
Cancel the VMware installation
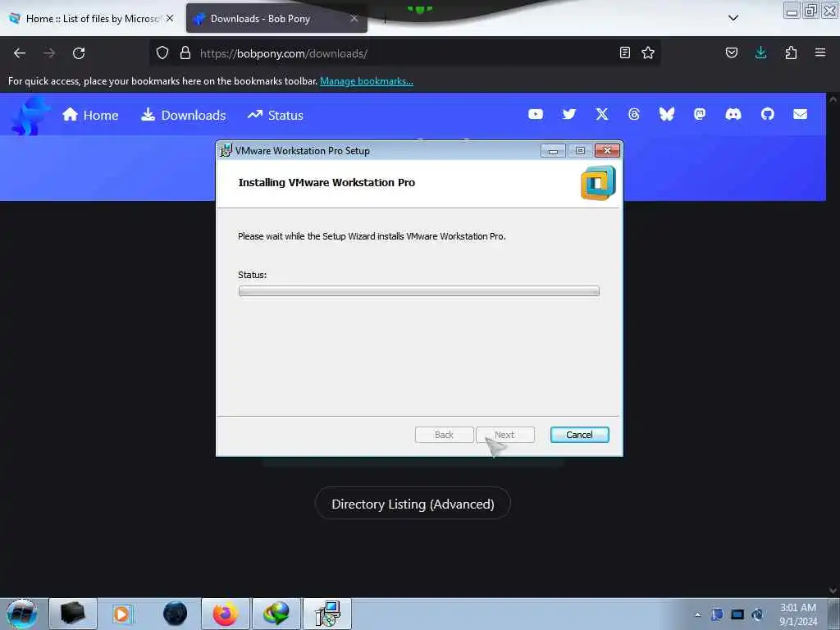point(580,435)
